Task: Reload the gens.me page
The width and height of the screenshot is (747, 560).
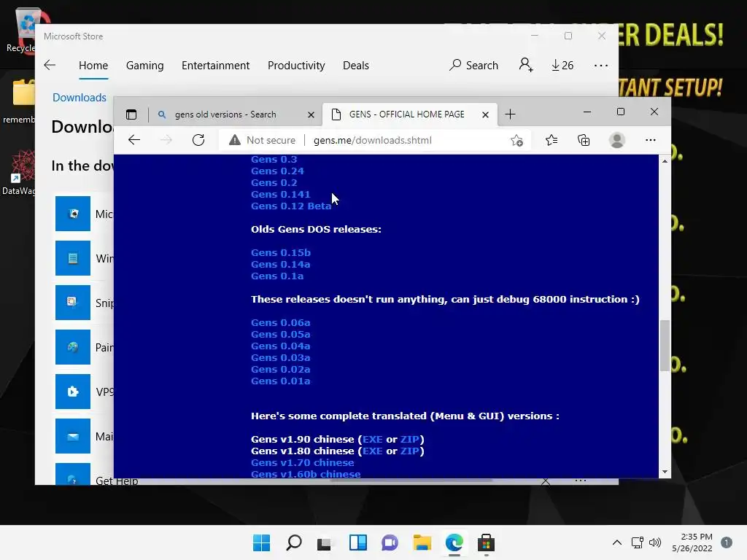Action: pos(198,140)
